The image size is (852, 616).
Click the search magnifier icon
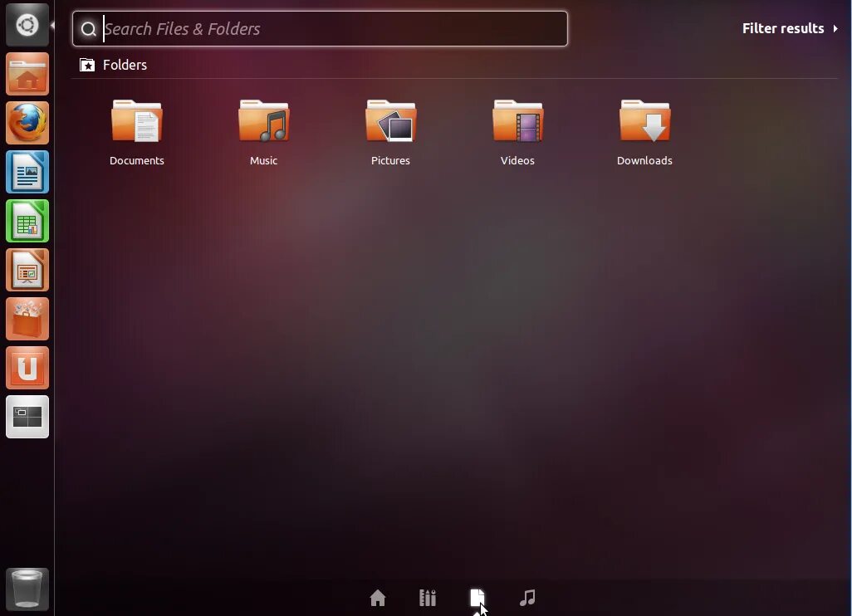[x=88, y=29]
